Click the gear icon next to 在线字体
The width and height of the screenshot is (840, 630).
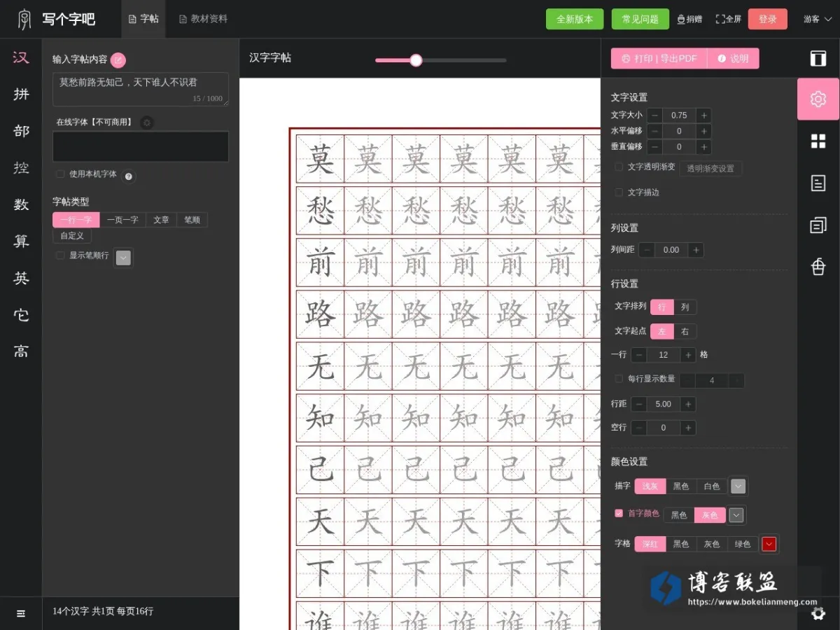pyautogui.click(x=146, y=122)
